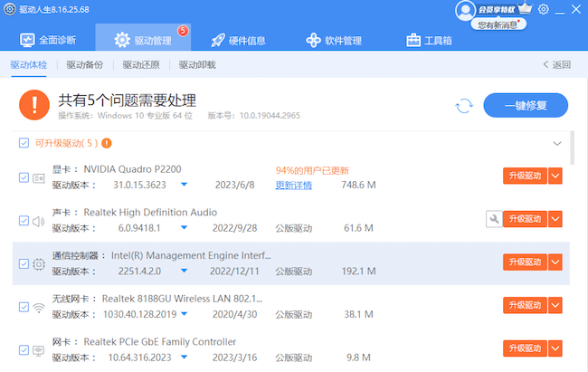Uncheck the Intel Management Engine checkbox
This screenshot has height=372, width=588.
(x=24, y=264)
